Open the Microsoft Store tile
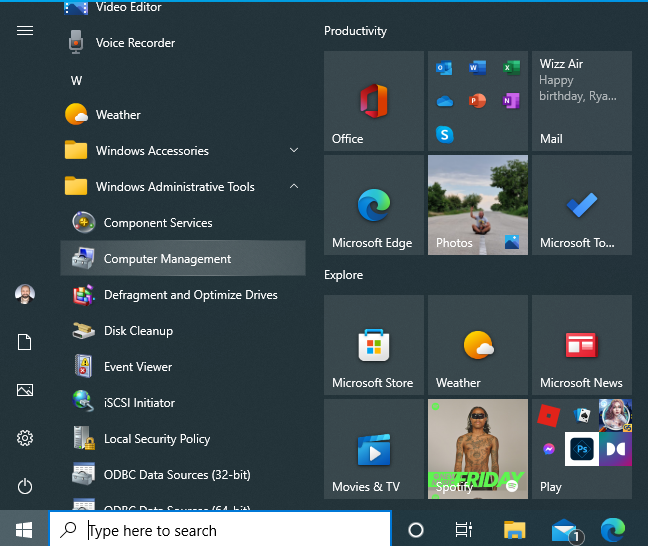Screen dimensions: 648x546 [374, 345]
